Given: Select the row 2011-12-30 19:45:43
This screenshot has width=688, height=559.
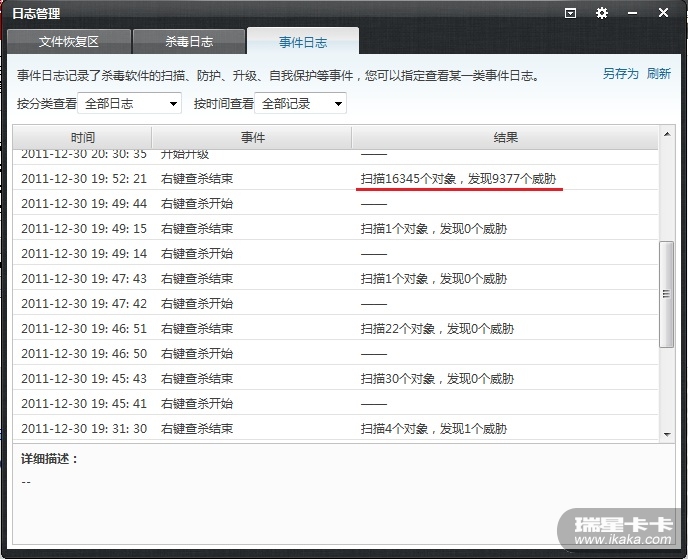Looking at the screenshot, I should pos(336,379).
